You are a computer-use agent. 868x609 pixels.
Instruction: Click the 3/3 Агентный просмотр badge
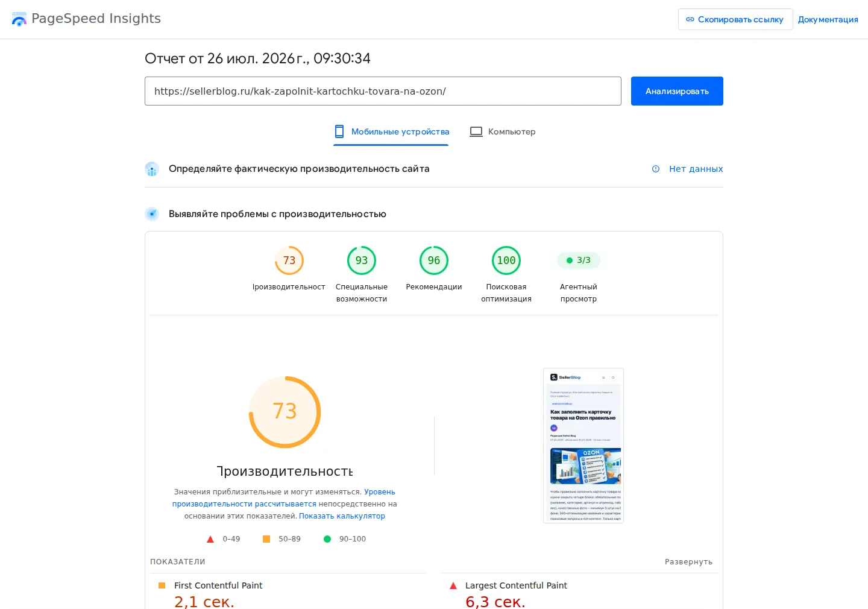[x=579, y=260]
